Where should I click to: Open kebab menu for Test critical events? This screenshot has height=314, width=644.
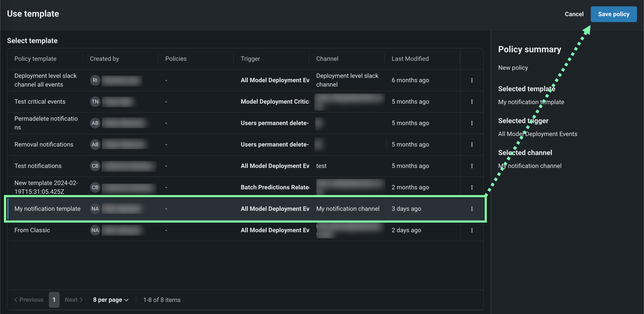pyautogui.click(x=472, y=102)
